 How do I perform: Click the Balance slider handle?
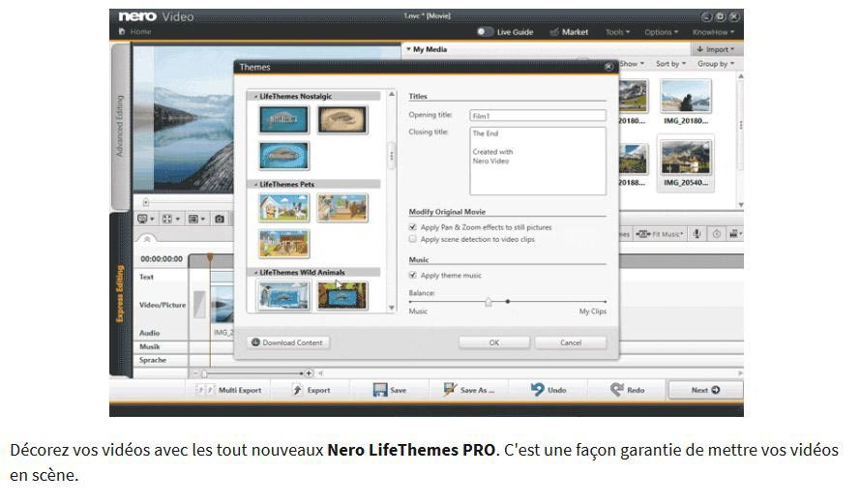click(489, 302)
